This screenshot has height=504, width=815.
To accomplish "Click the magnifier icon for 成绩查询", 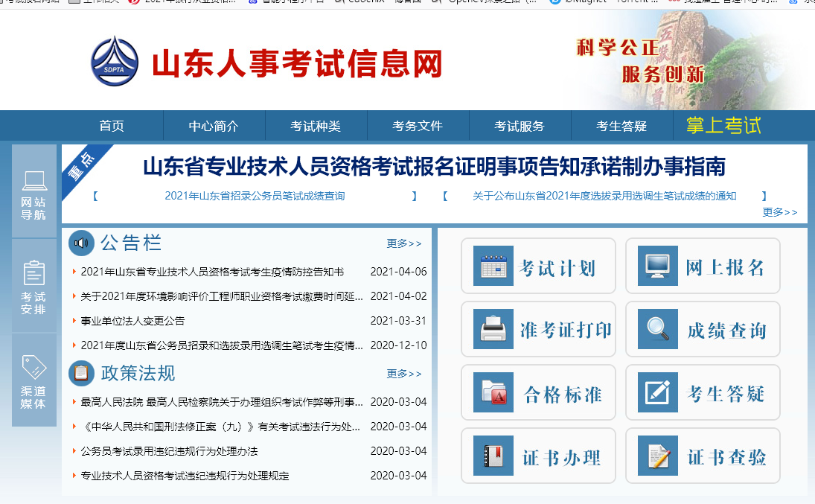I will (656, 329).
